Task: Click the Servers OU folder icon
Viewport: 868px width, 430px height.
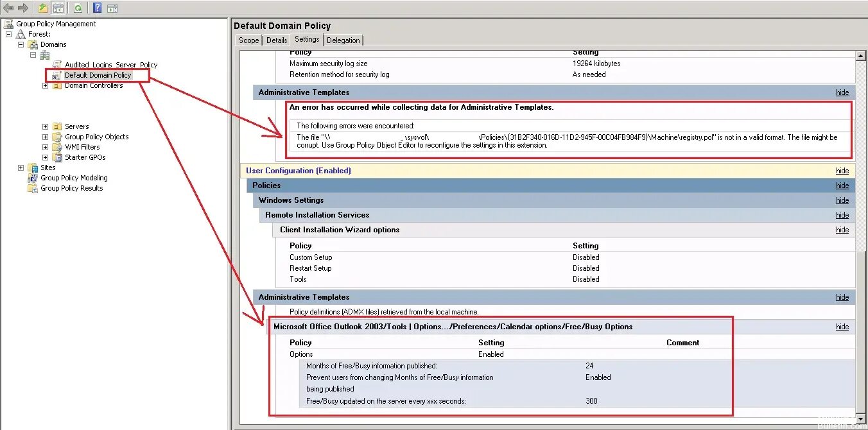Action: tap(57, 126)
